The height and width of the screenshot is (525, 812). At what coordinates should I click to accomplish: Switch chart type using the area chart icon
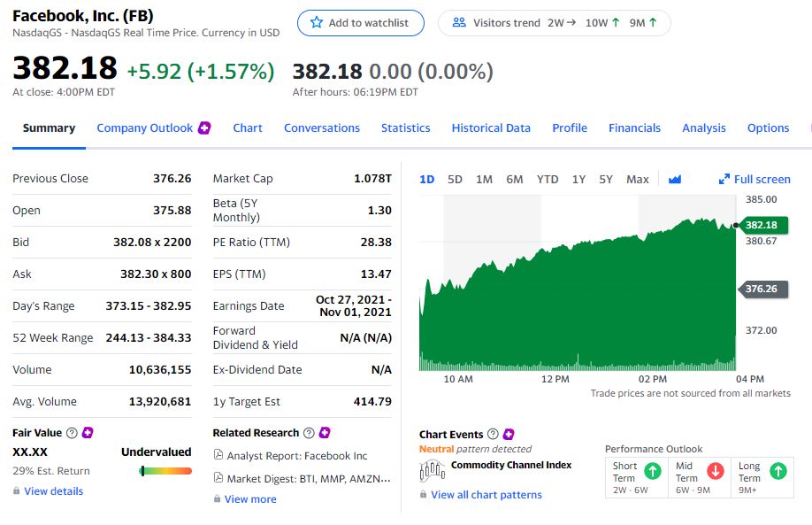click(x=675, y=180)
